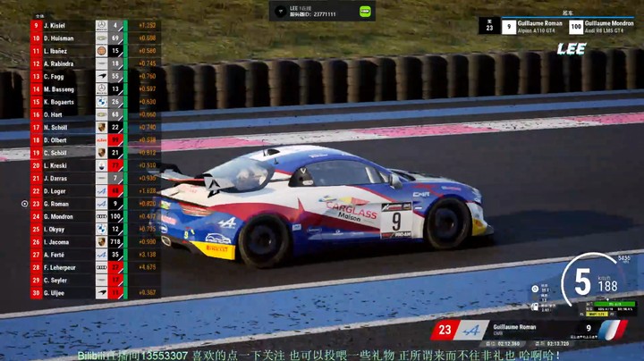Click the gear number 5 in the speedometer

[582, 281]
